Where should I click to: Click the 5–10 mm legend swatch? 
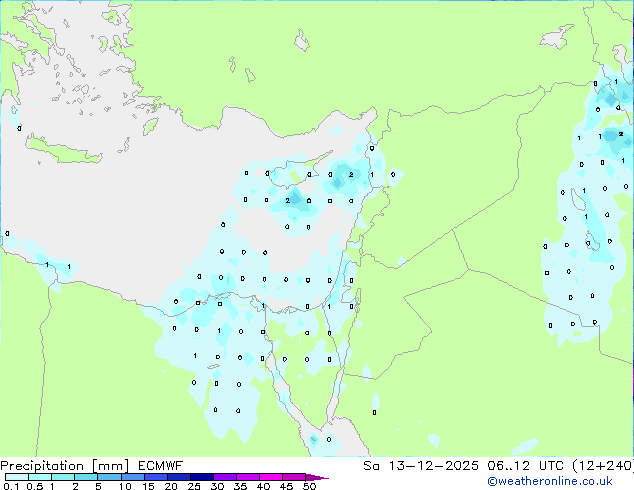pos(109,477)
